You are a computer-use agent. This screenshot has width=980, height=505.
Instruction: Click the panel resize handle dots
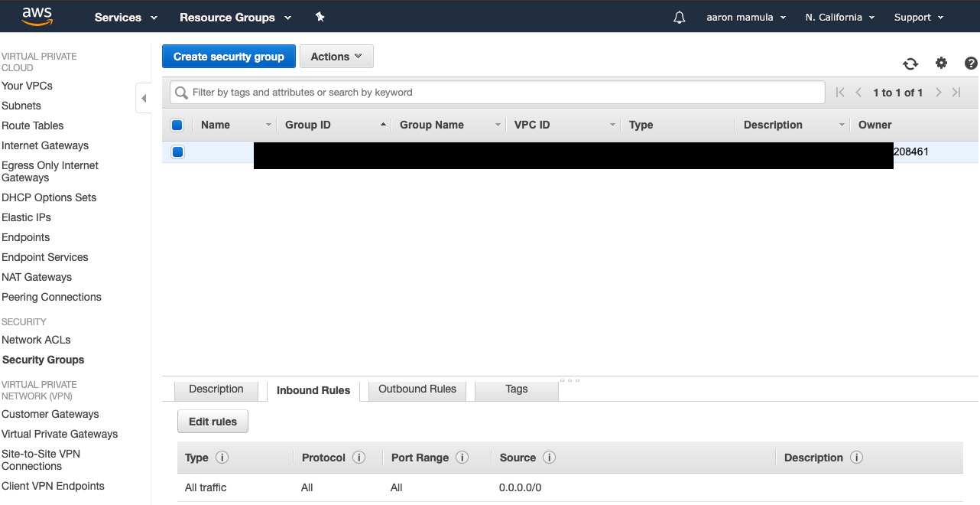pyautogui.click(x=570, y=380)
